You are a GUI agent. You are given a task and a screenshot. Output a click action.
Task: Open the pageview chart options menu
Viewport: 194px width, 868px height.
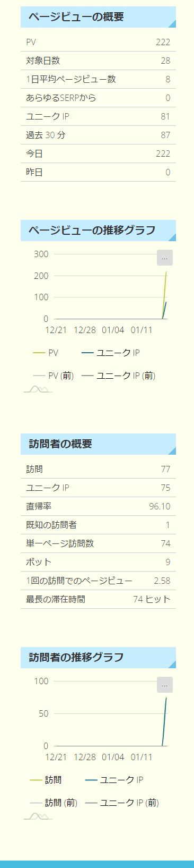pyautogui.click(x=164, y=258)
